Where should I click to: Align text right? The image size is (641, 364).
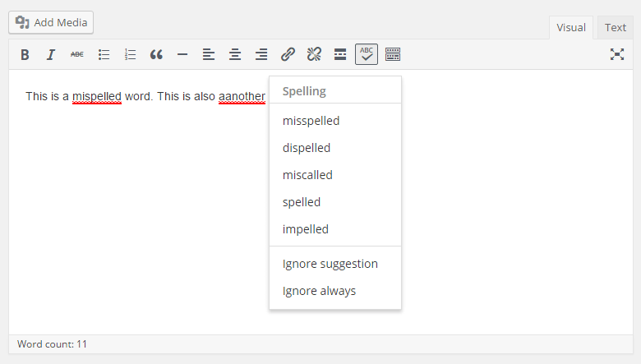pos(261,54)
